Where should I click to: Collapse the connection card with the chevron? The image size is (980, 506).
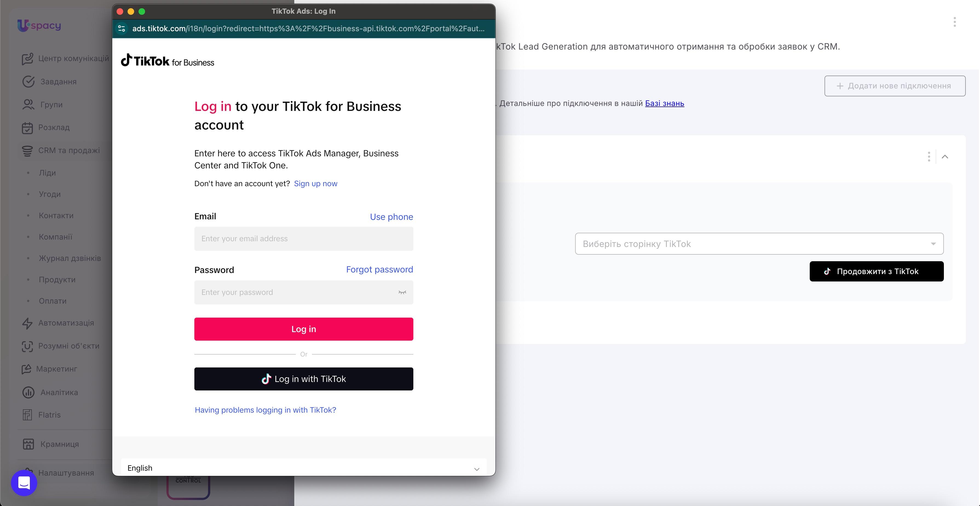coord(945,157)
